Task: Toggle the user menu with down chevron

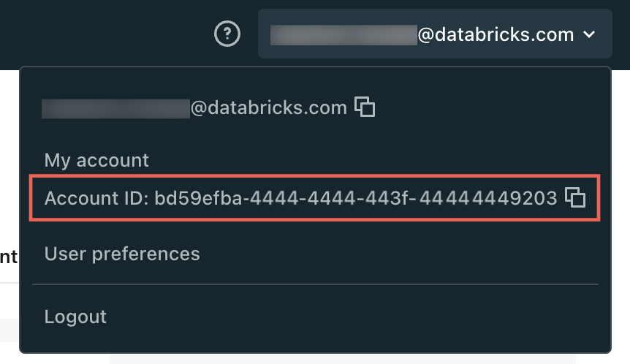Action: [589, 34]
